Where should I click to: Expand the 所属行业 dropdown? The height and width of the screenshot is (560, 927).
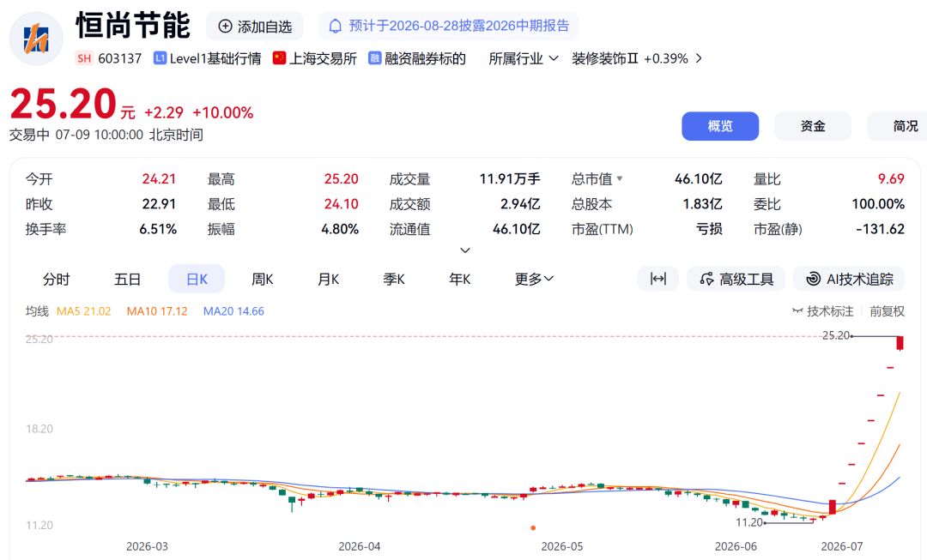(524, 58)
